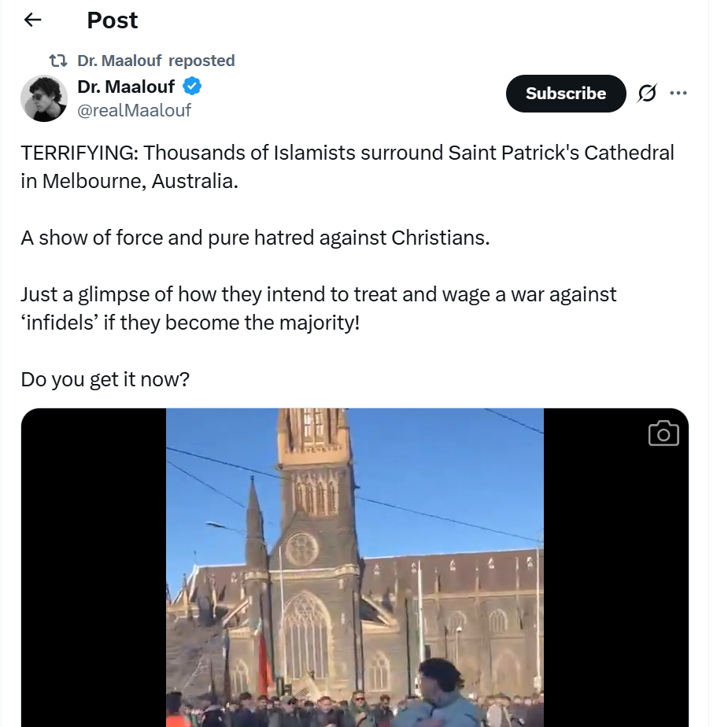This screenshot has height=727, width=728.
Task: Click the back arrow next to Post
Action: pos(32,20)
